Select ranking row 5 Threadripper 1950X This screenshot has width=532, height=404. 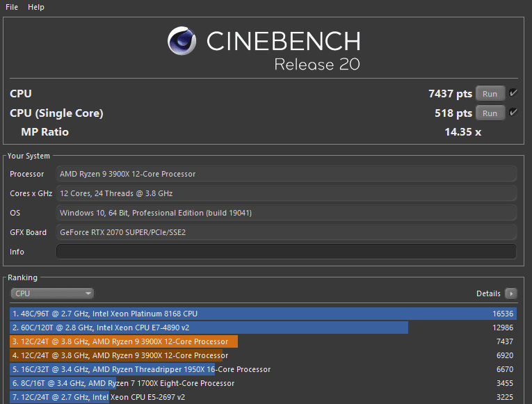pos(264,369)
